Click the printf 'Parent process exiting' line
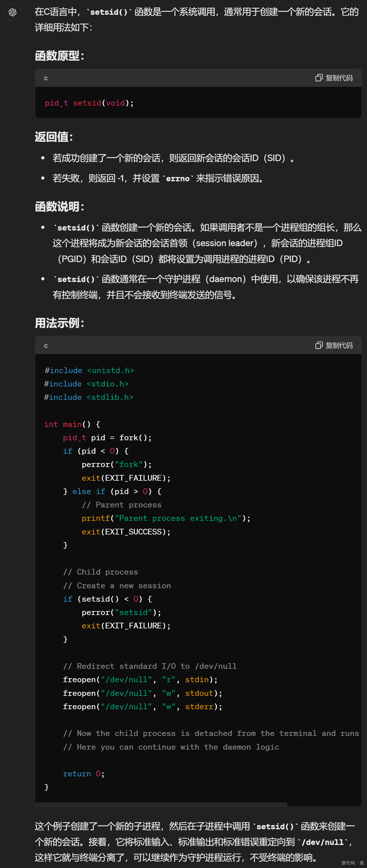The image size is (367, 868). (x=166, y=518)
